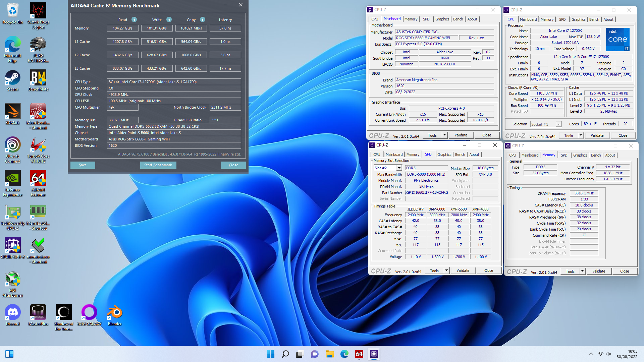Open Ubisoft Connect desktop icon
Viewport: 644px width, 362px height.
(13, 149)
